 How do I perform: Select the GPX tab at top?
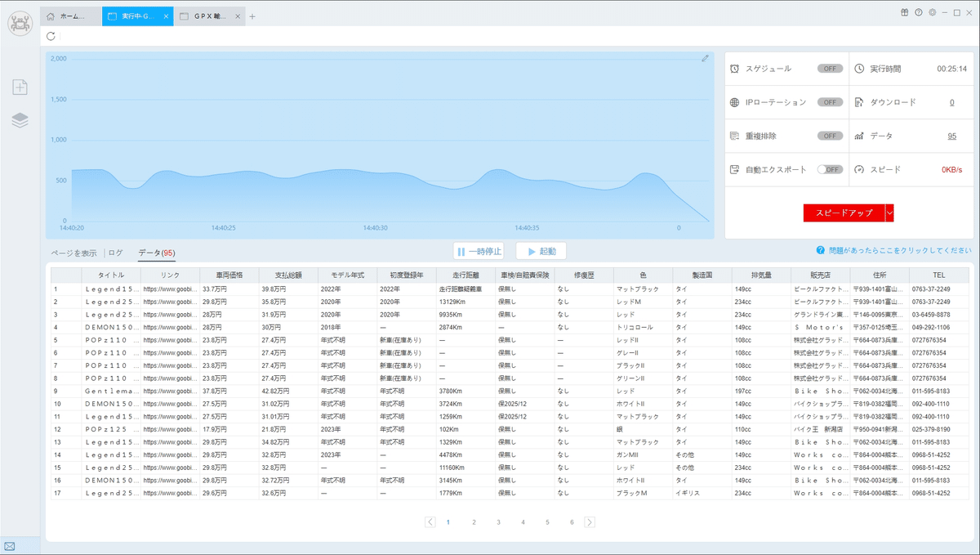tap(209, 16)
